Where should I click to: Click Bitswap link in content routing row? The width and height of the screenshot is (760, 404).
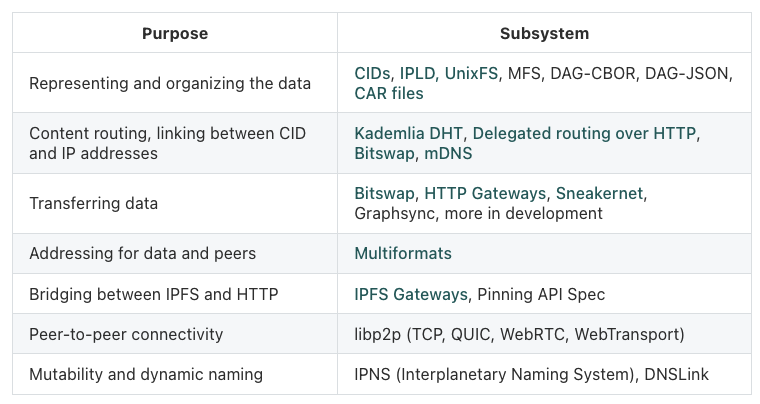(x=384, y=154)
